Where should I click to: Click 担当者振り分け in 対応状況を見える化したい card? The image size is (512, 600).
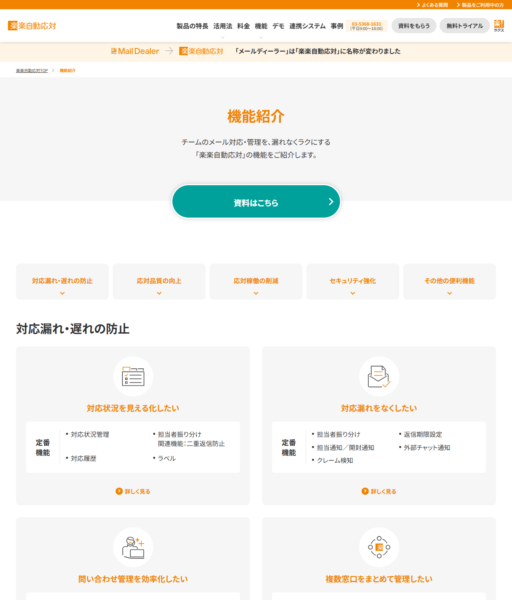(179, 434)
